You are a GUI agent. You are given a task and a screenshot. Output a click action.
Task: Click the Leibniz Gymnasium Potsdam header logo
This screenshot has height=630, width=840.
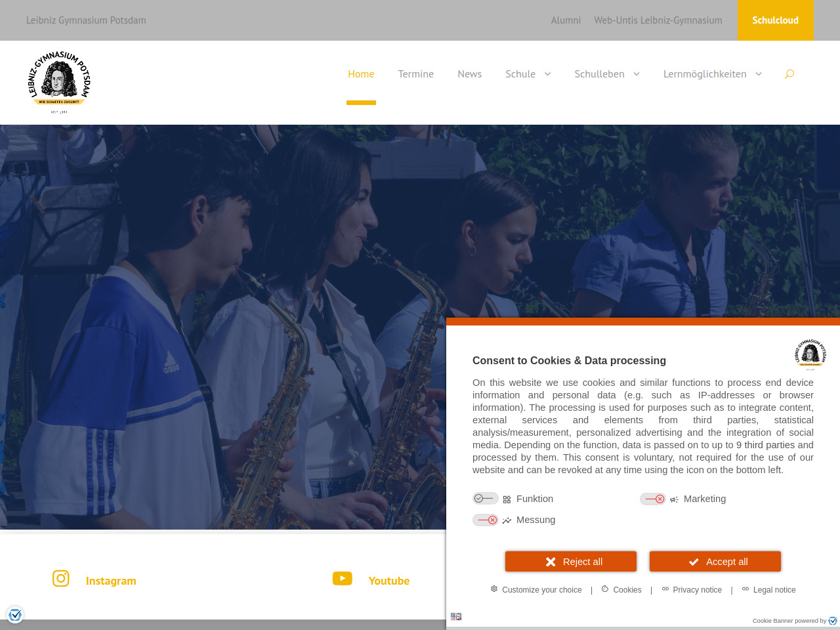[x=59, y=82]
